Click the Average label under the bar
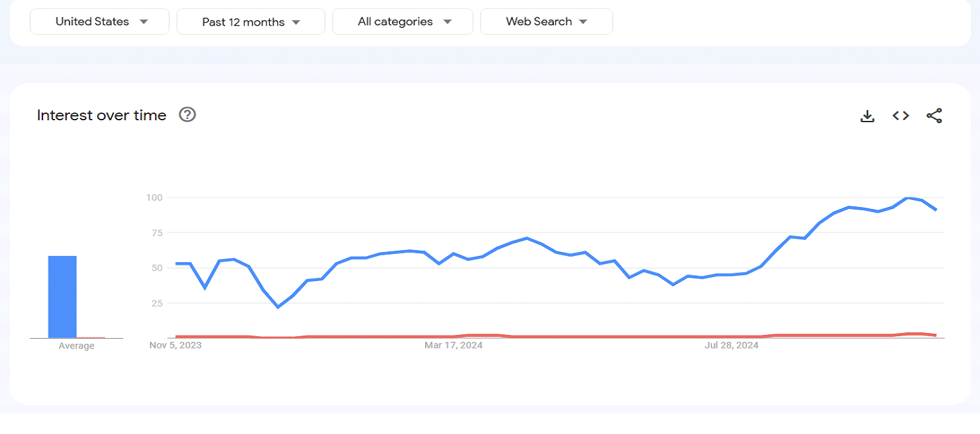The image size is (980, 434). pyautogui.click(x=77, y=346)
